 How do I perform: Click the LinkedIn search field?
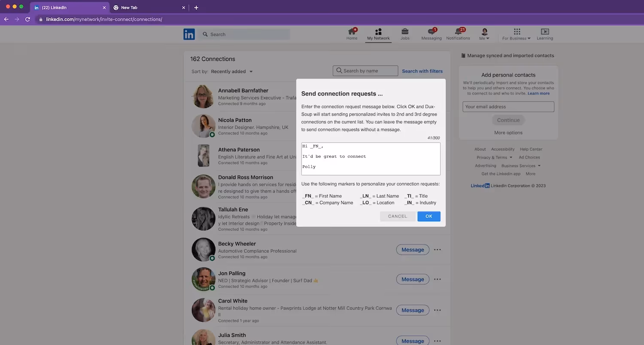click(x=245, y=34)
